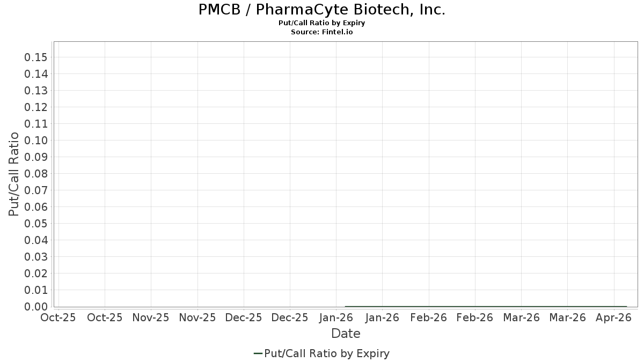
Task: Select the Apr-26 date tick label
Action: (613, 317)
